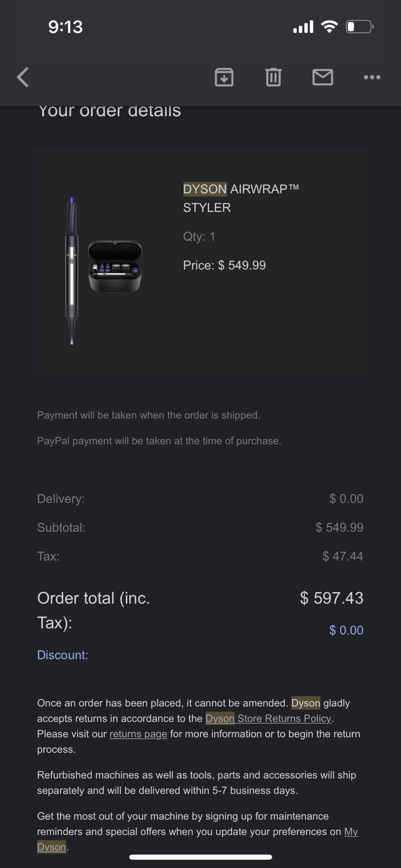This screenshot has width=401, height=868.
Task: Open the three-dot more options menu
Action: click(372, 77)
